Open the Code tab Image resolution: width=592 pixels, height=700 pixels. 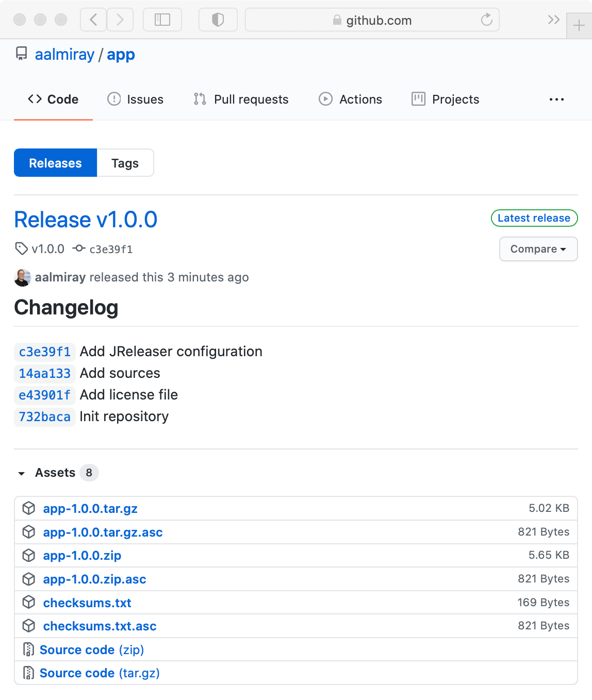click(x=53, y=99)
